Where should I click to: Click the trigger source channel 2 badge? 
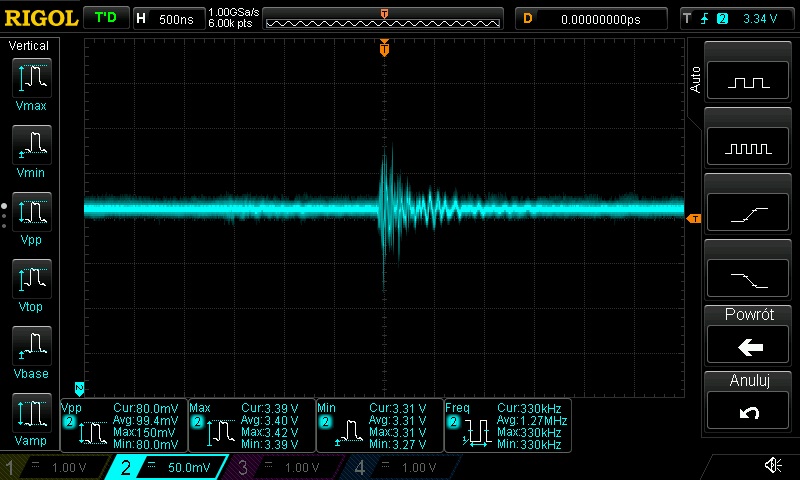[722, 19]
